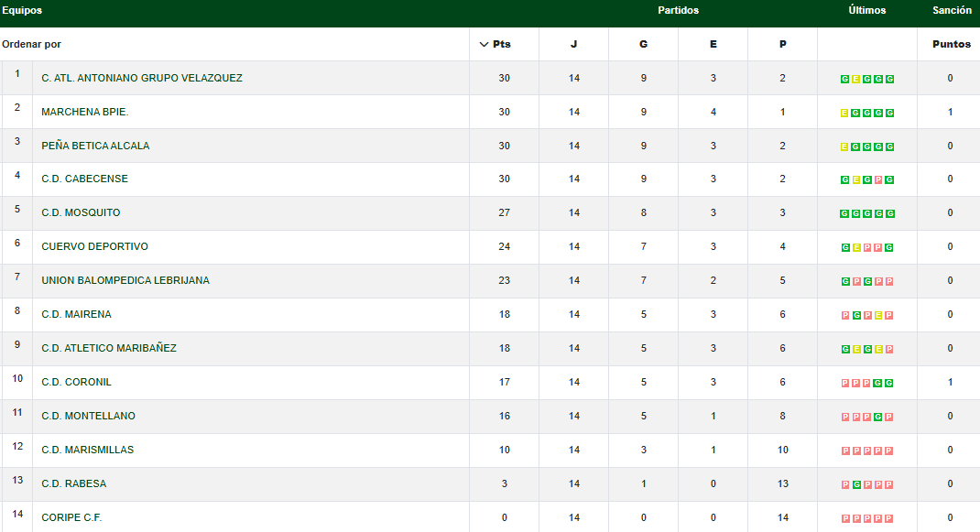Sort standings by E draws column
Viewport: 980px width, 532px height.
click(713, 44)
